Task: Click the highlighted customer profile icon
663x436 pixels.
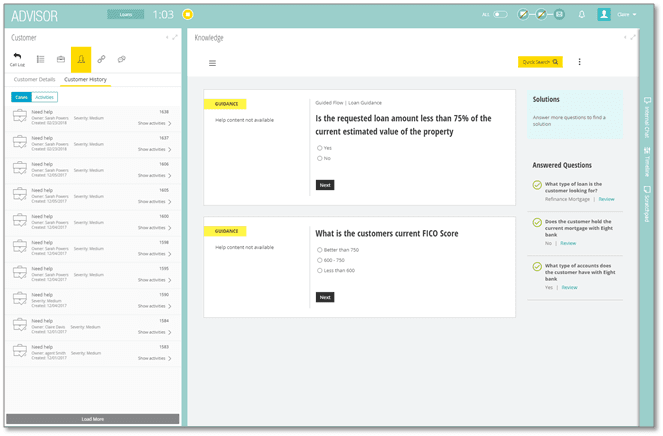Action: pos(81,60)
